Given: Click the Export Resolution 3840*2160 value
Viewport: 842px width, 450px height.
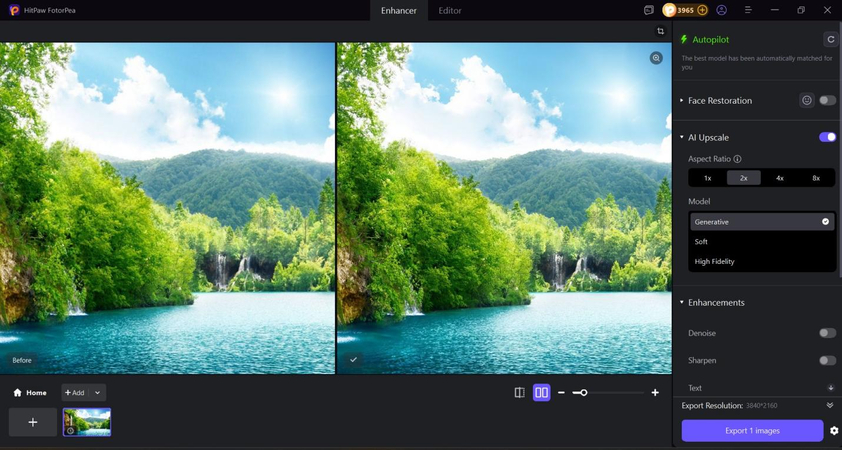Looking at the screenshot, I should (x=763, y=405).
